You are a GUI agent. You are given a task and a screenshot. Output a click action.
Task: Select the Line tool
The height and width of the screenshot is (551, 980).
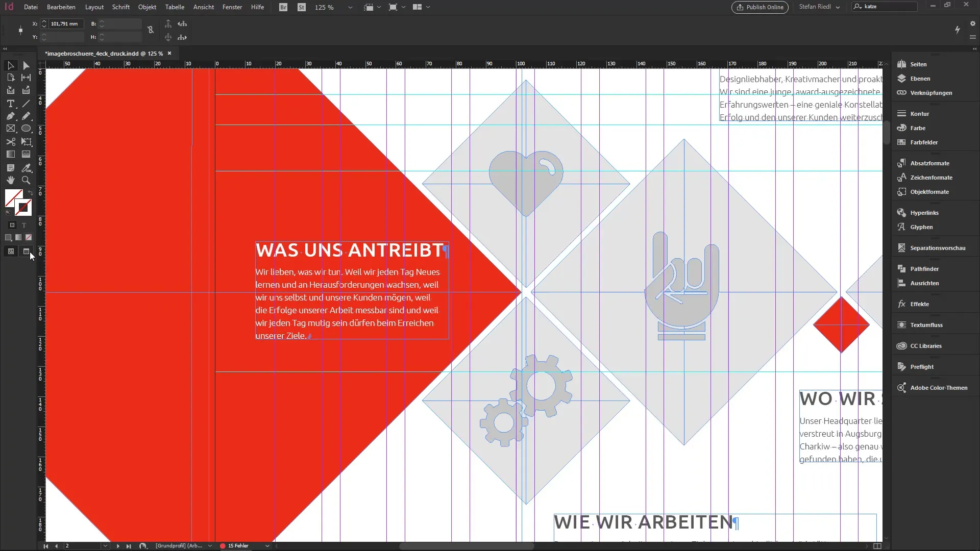click(26, 104)
